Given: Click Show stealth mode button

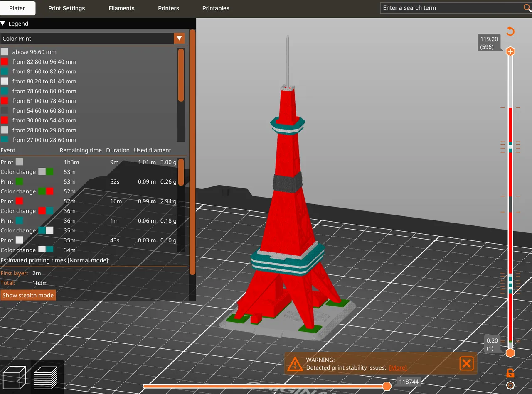Looking at the screenshot, I should click(x=28, y=295).
